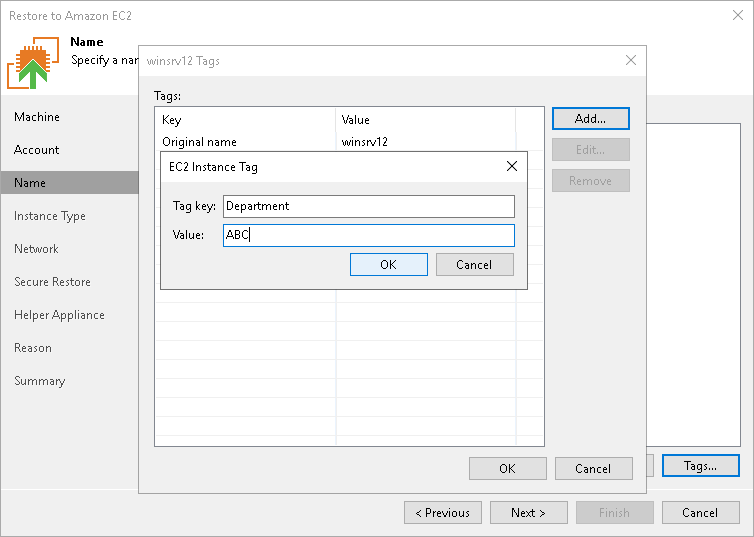754x537 pixels.
Task: Open the Reason wizard step
Action: [33, 348]
